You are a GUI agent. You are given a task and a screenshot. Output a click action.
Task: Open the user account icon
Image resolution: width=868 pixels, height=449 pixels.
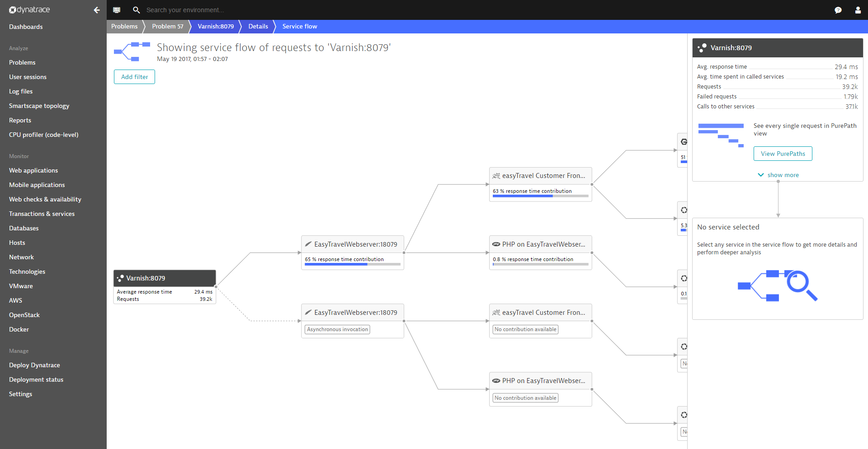[858, 10]
